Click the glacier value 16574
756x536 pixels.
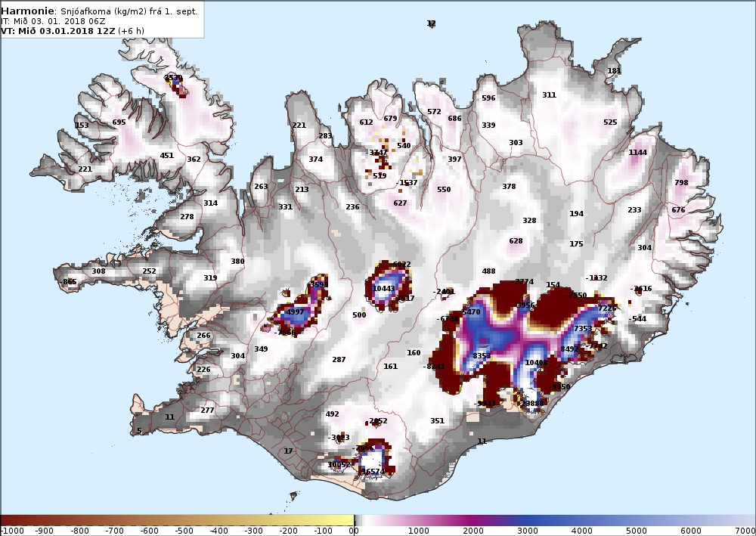coord(373,472)
